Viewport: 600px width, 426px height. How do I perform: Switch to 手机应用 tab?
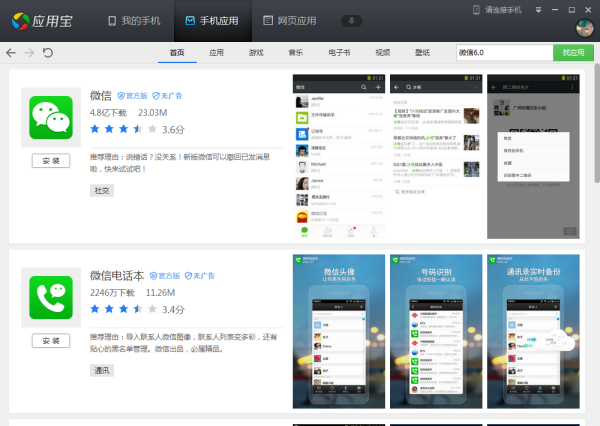pos(212,21)
